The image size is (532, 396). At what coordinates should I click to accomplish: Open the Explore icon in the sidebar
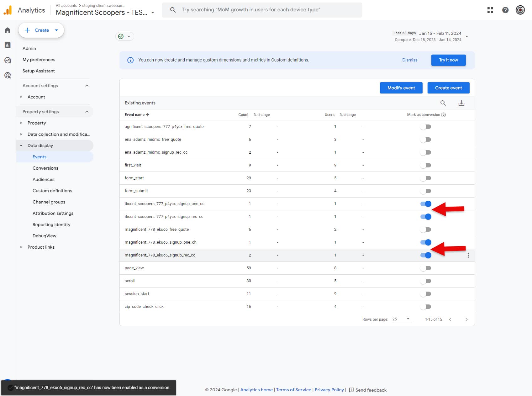[7, 60]
